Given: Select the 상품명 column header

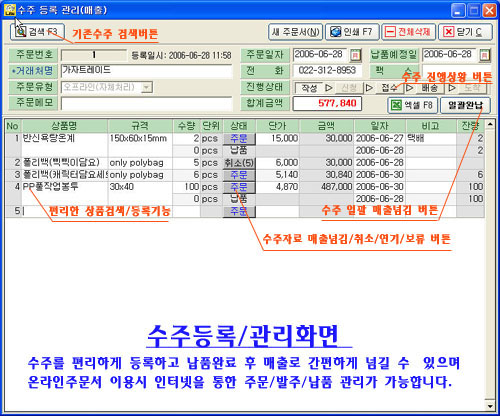Looking at the screenshot, I should [65, 126].
